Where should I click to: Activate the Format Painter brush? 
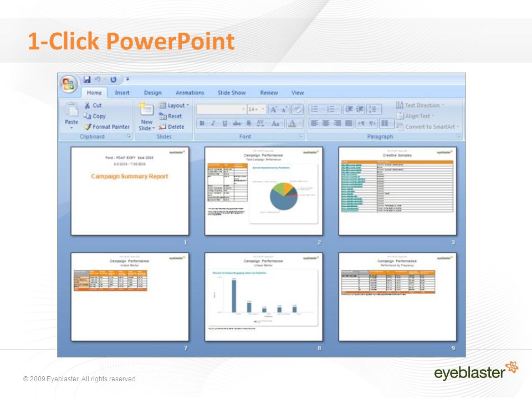click(107, 126)
